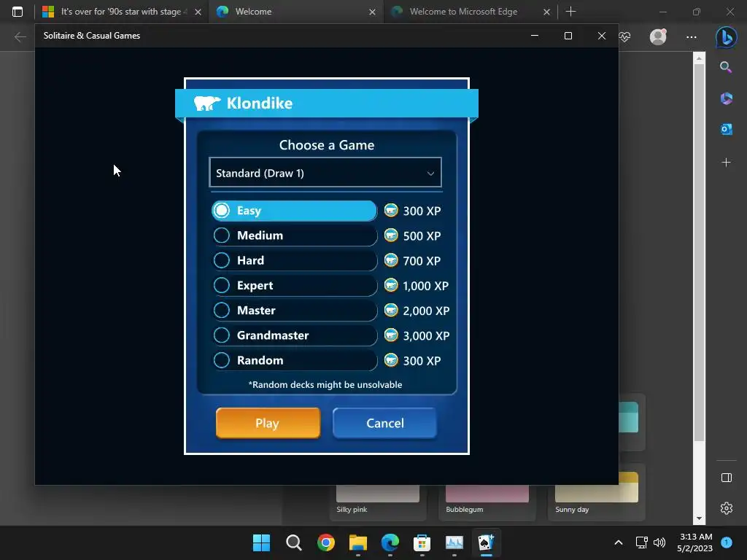
Task: Open the Windows Start menu
Action: pos(261,542)
